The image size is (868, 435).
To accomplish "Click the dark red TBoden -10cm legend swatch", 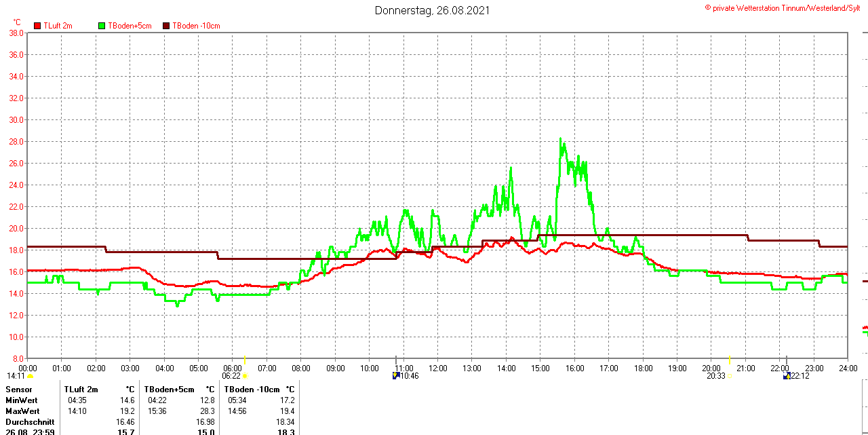I will (x=167, y=26).
